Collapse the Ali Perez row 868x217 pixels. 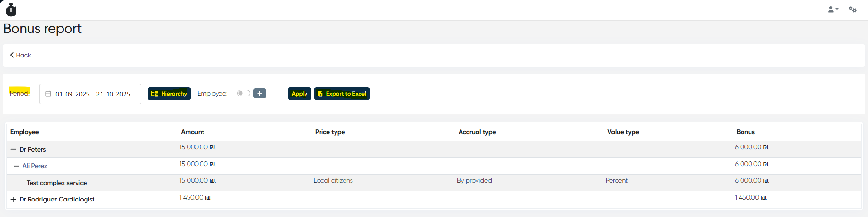point(16,166)
